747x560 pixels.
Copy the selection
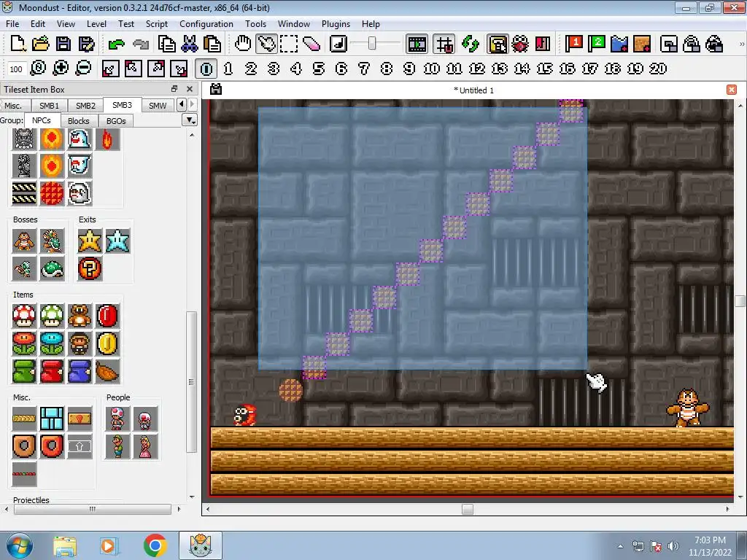click(167, 44)
